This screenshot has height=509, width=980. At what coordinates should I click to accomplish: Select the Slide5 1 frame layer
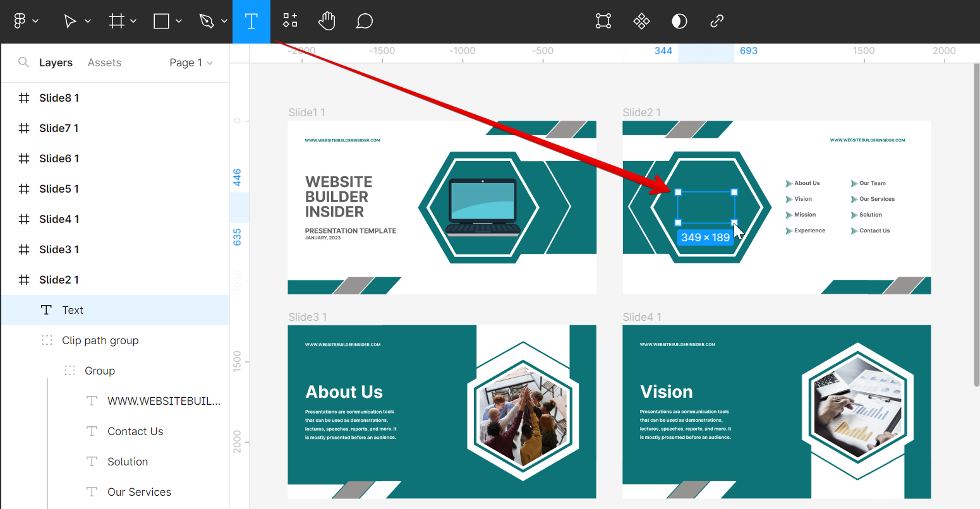pos(59,189)
